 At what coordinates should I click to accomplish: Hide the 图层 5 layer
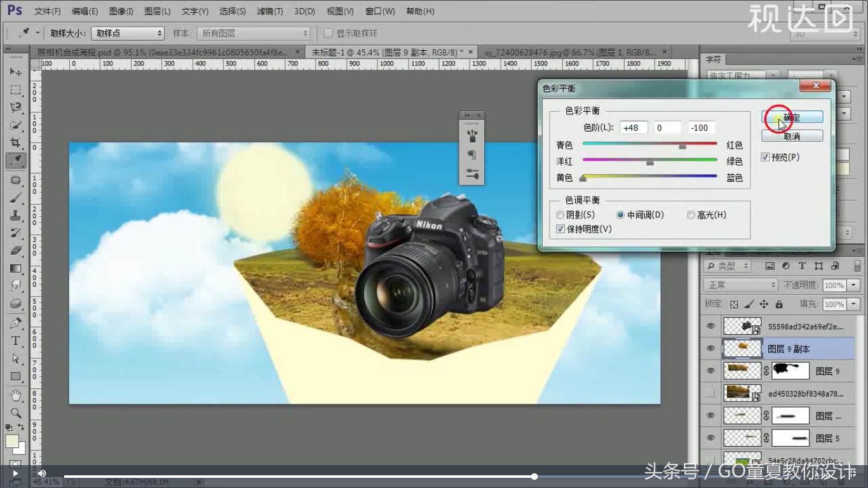click(710, 438)
